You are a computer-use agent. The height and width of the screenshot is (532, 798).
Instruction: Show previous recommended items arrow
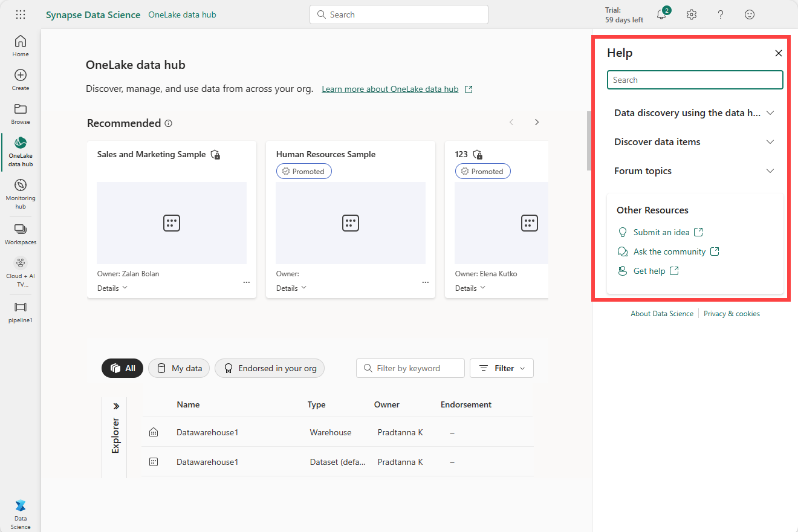pyautogui.click(x=511, y=122)
